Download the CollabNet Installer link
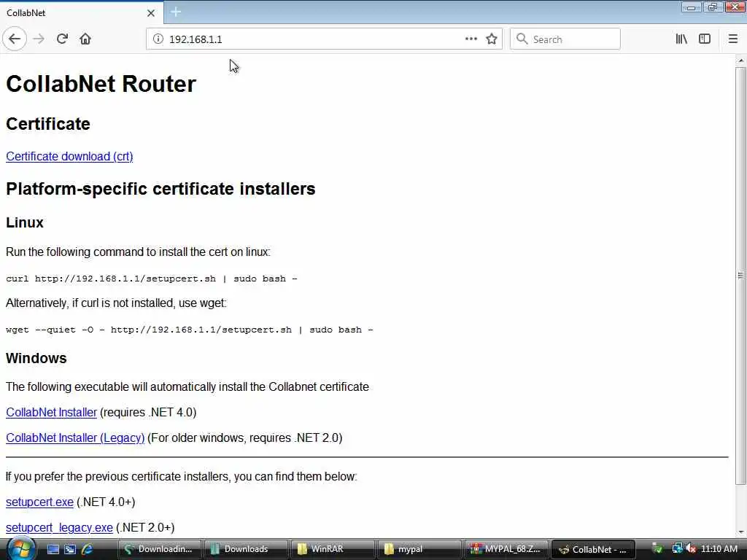 coord(52,413)
